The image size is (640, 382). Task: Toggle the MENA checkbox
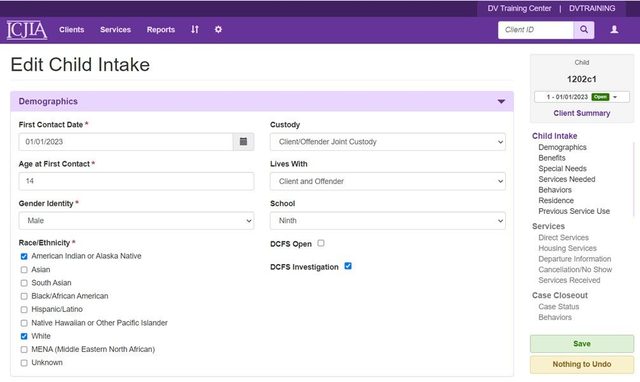click(24, 349)
